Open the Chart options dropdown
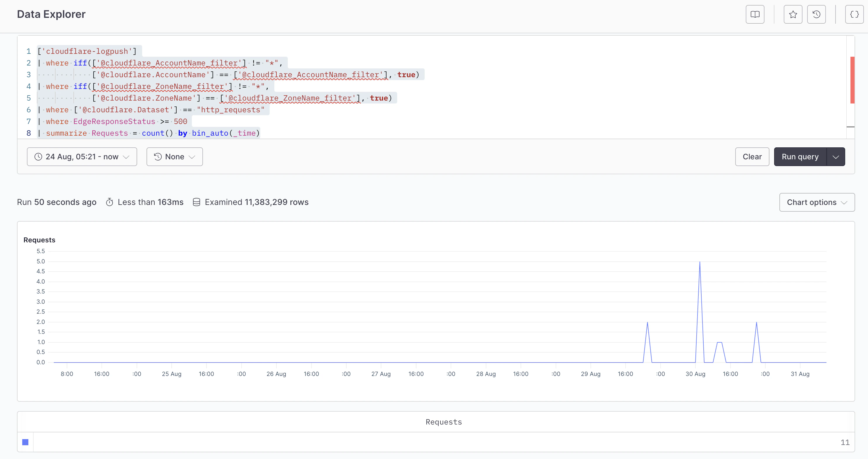This screenshot has height=459, width=868. click(817, 202)
